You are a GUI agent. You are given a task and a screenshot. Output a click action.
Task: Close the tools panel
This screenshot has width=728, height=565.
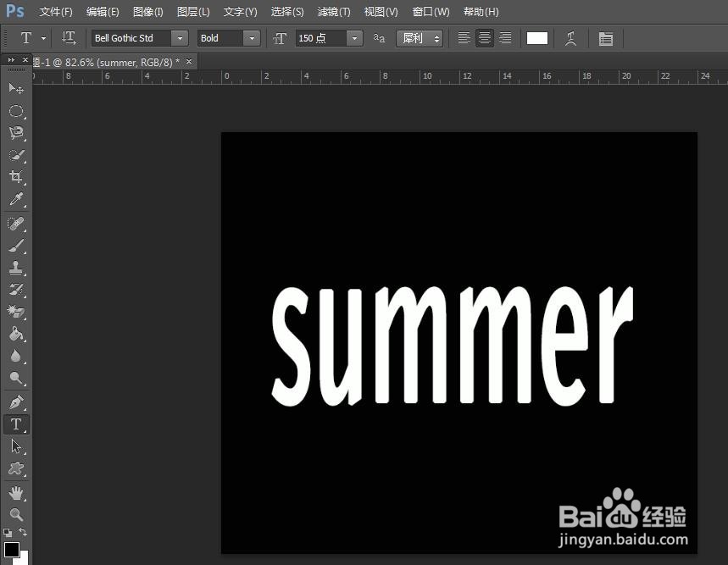25,60
